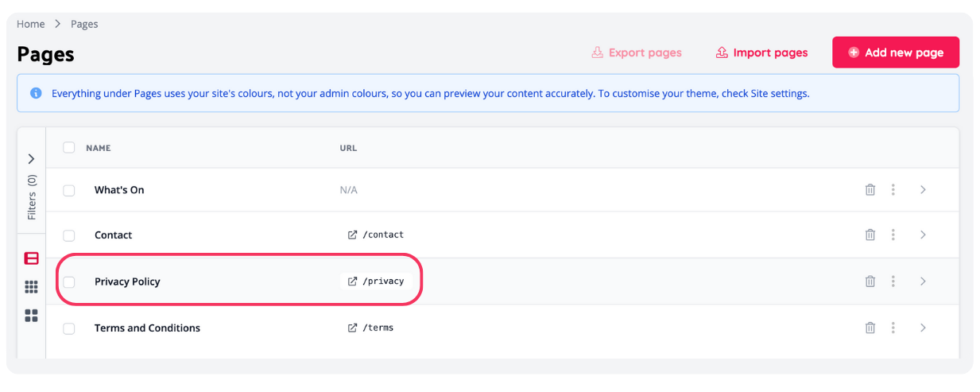980x392 pixels.
Task: Sort by the NAME column header
Action: pyautogui.click(x=99, y=148)
